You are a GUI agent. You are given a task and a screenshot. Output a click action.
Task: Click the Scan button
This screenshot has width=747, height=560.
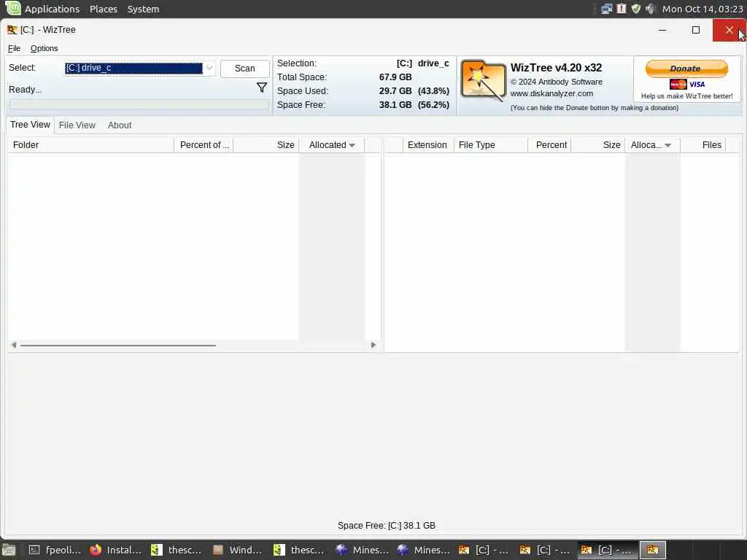coord(245,68)
